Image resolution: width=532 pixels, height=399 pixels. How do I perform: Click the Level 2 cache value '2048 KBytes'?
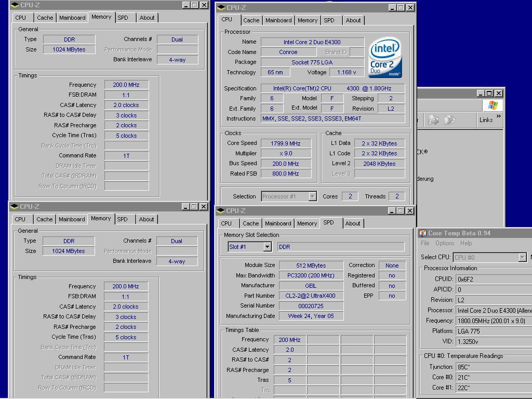379,164
